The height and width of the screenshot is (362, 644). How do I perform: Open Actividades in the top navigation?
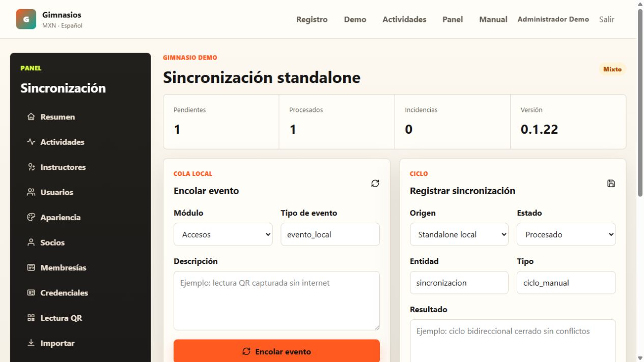pos(404,19)
